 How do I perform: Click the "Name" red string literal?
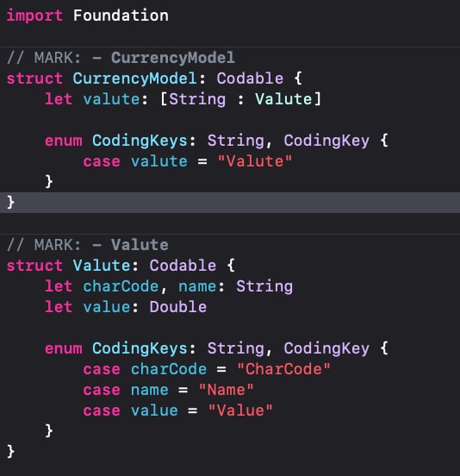pyautogui.click(x=226, y=390)
